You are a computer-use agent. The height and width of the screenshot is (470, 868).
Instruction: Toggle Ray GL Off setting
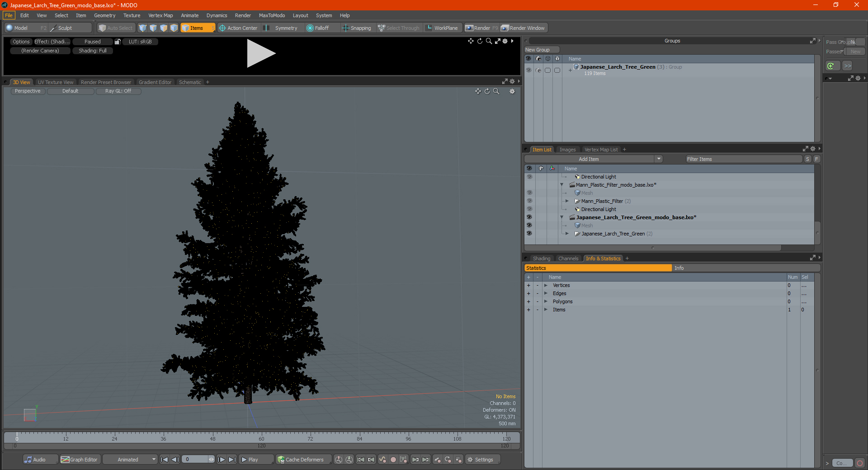[118, 91]
